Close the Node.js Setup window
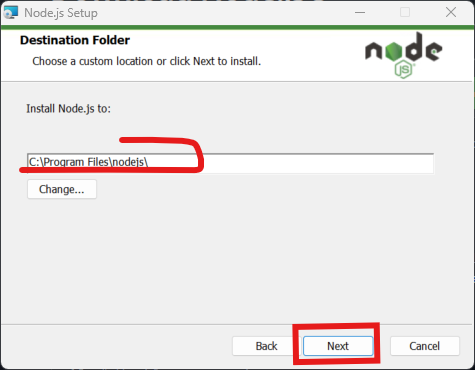The image size is (475, 370). click(x=451, y=13)
